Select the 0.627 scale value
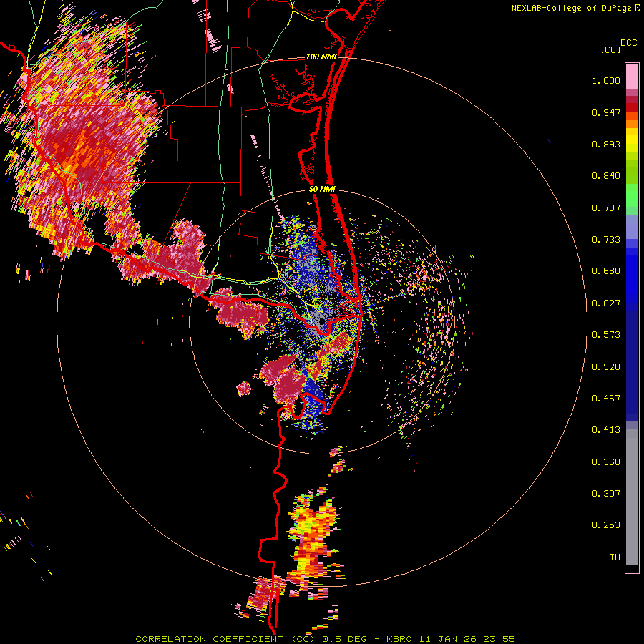This screenshot has height=644, width=644. (606, 303)
